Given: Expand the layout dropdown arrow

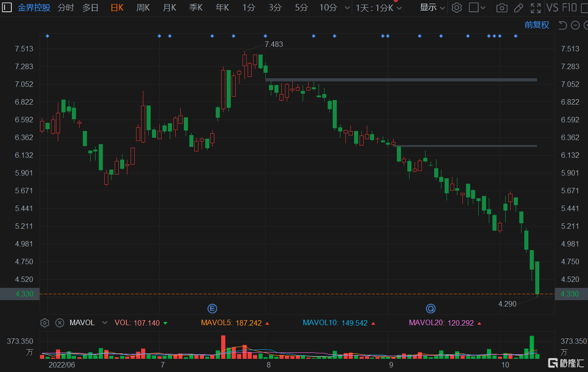Looking at the screenshot, I should [483, 8].
